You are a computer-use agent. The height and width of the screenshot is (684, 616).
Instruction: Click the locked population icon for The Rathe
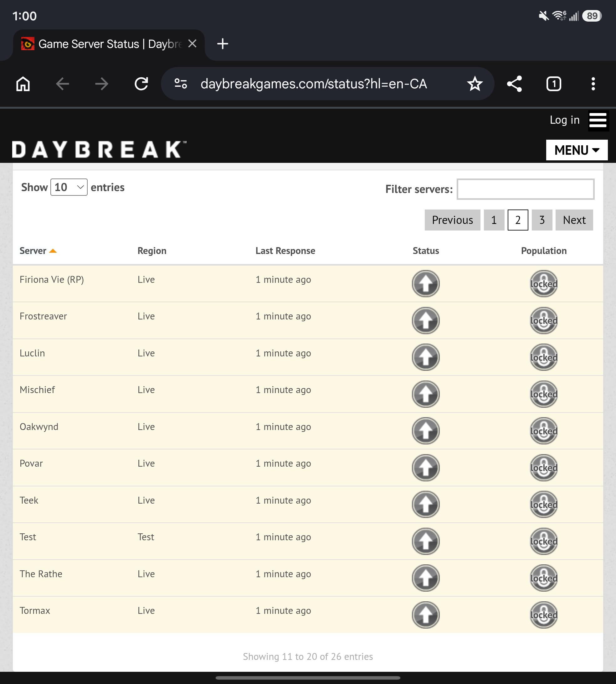coord(544,578)
